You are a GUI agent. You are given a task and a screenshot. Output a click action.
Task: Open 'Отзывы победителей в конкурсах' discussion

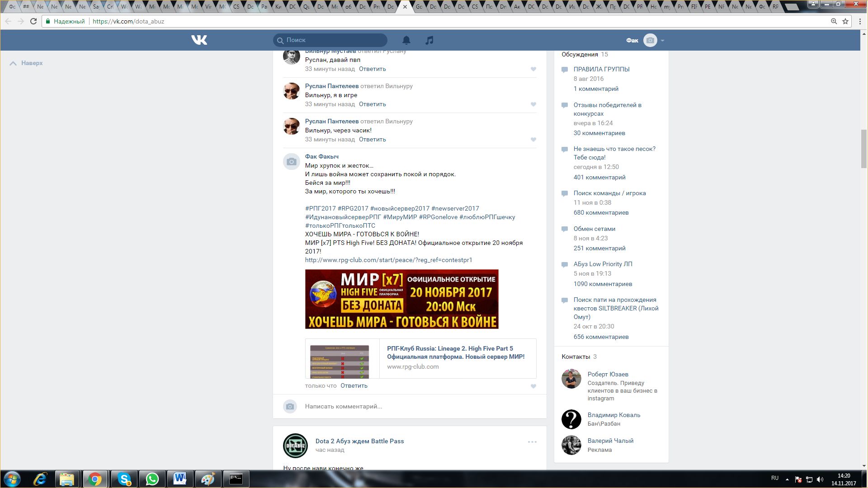click(x=608, y=109)
